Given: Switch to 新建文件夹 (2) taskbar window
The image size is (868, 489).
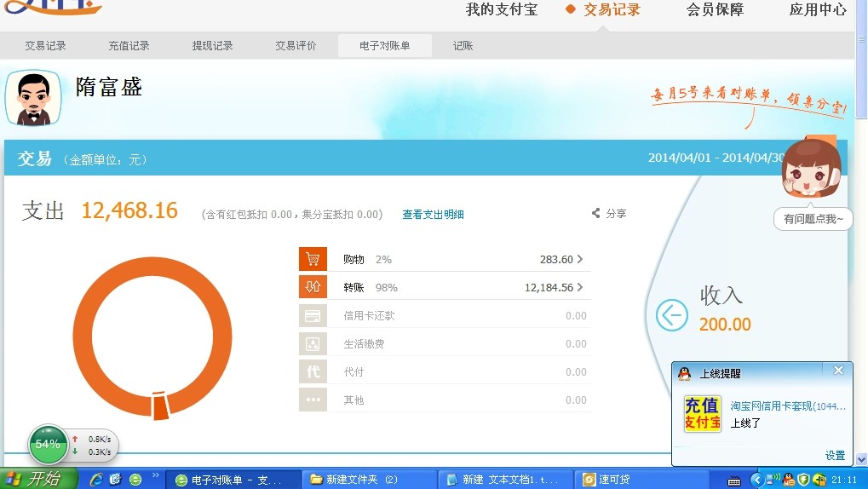Looking at the screenshot, I should click(370, 480).
